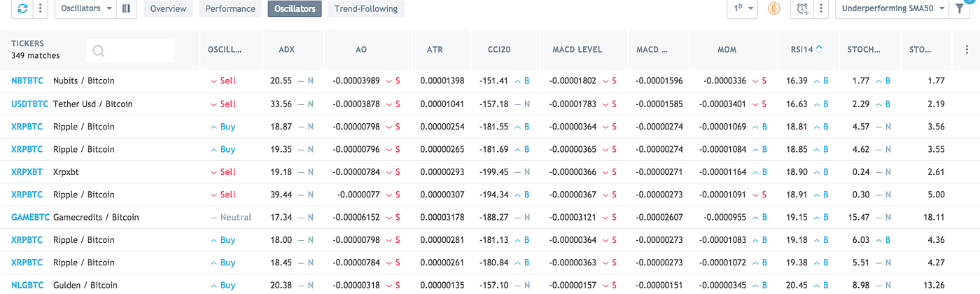
Task: Open the three-dot menu beside the alert icon
Action: point(820,8)
